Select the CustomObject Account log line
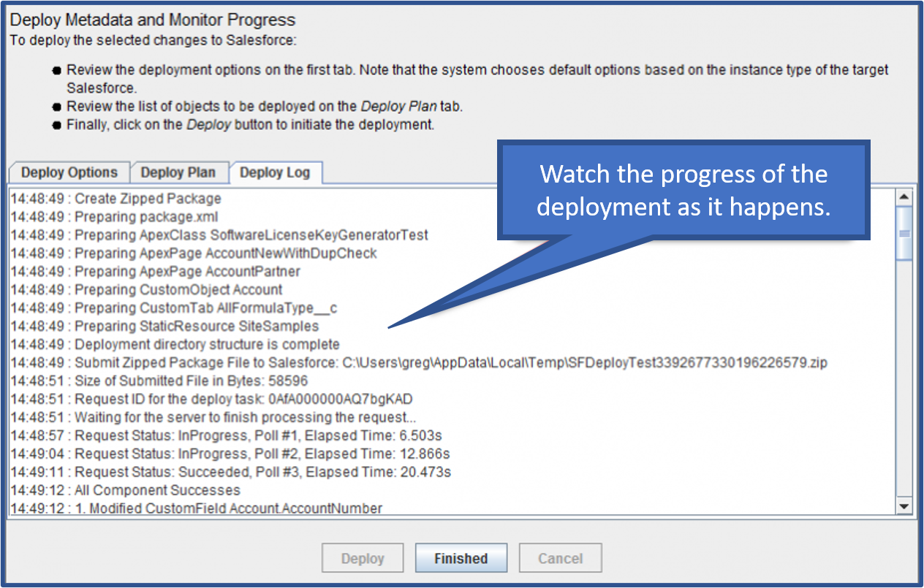The width and height of the screenshot is (924, 588). [x=146, y=290]
